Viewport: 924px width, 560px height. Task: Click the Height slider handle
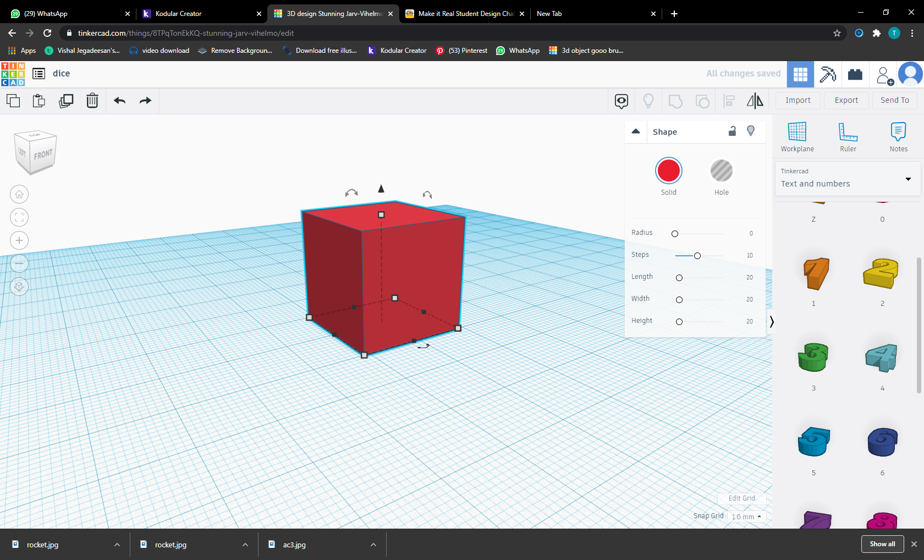pyautogui.click(x=679, y=322)
